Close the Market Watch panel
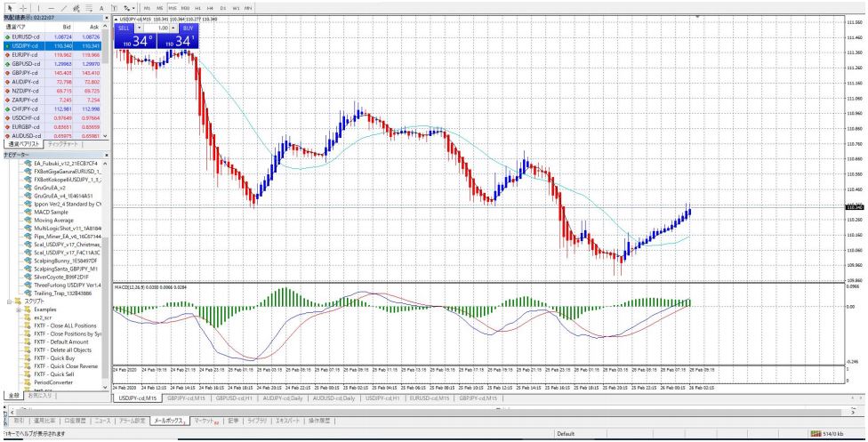 [107, 18]
